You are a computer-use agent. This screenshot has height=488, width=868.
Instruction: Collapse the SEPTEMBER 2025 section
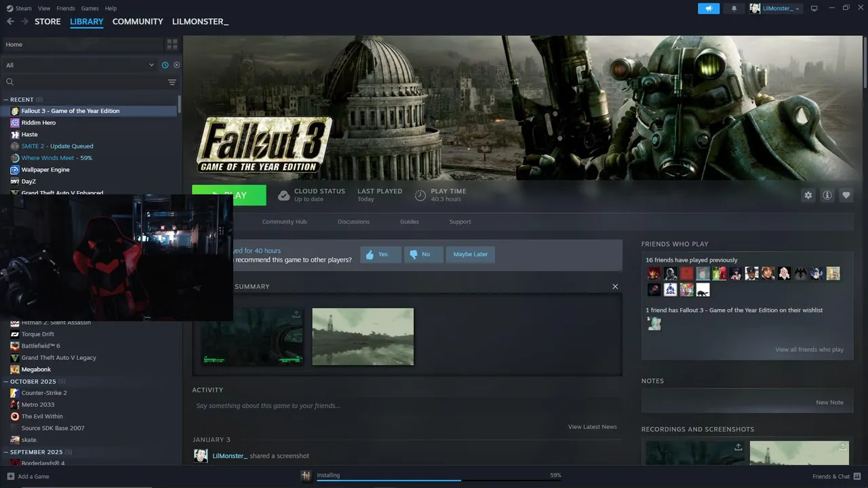coord(5,452)
